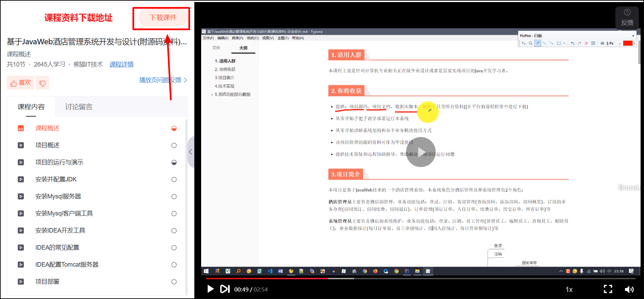Click the 23:18 taskbar clock
This screenshot has width=644, height=299.
tap(619, 271)
